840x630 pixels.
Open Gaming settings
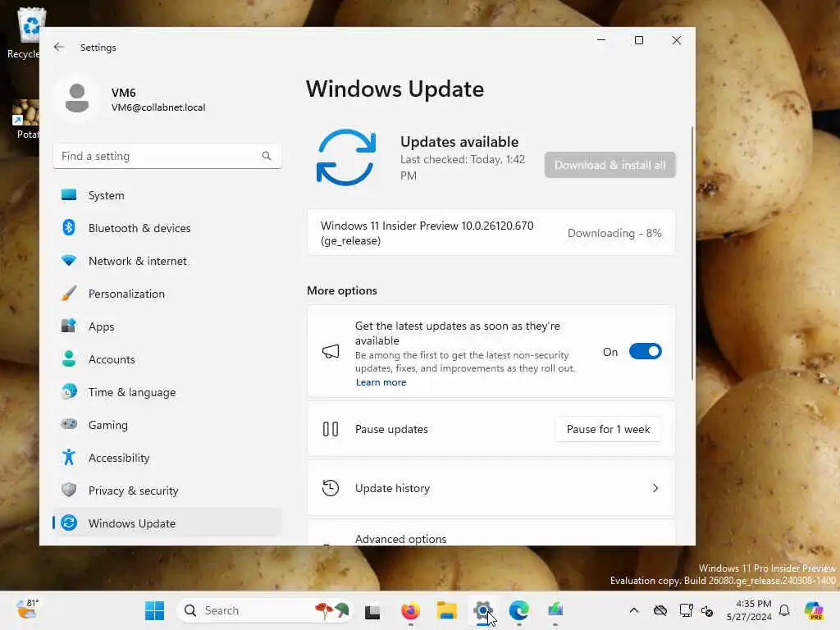tap(167, 425)
